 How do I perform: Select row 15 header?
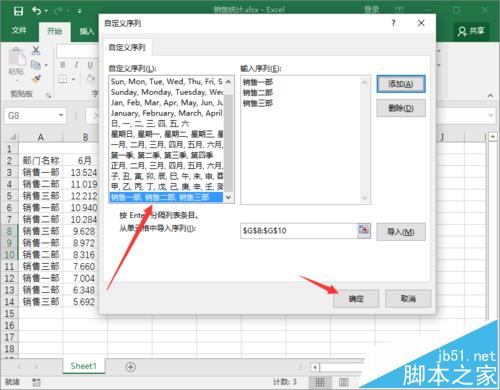[x=9, y=313]
